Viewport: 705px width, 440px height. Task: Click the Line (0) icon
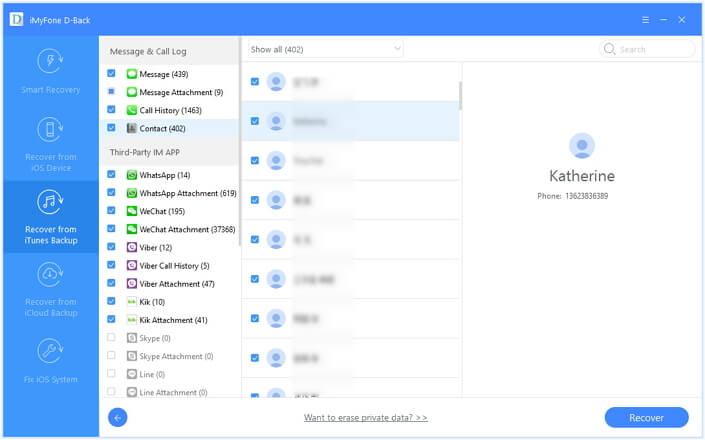tap(131, 374)
